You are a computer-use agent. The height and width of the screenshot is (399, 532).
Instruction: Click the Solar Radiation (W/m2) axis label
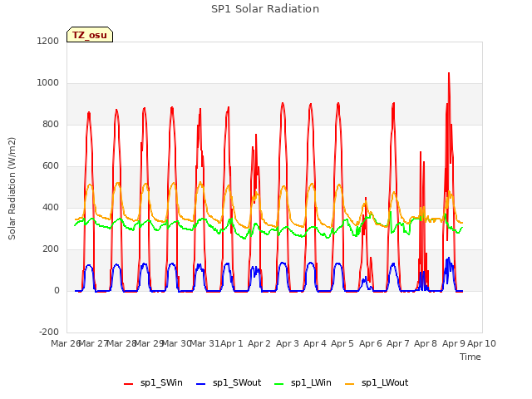(12, 189)
